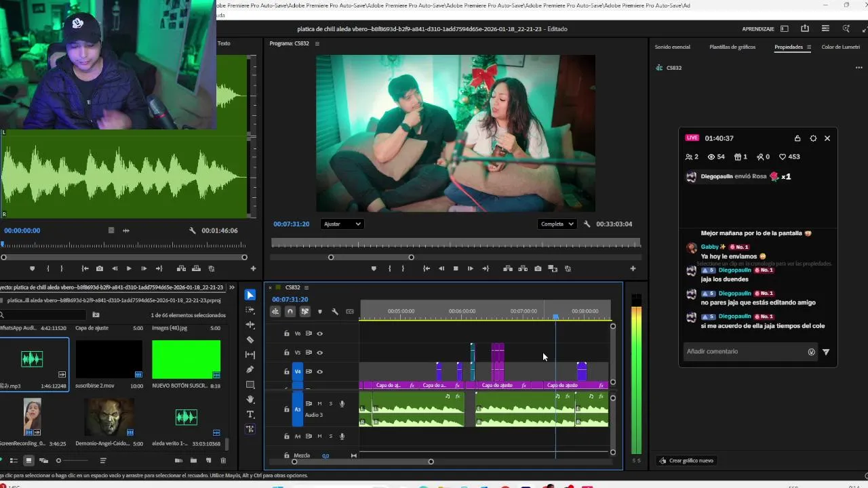Select the Type tool
This screenshot has width=868, height=488.
pos(250,414)
